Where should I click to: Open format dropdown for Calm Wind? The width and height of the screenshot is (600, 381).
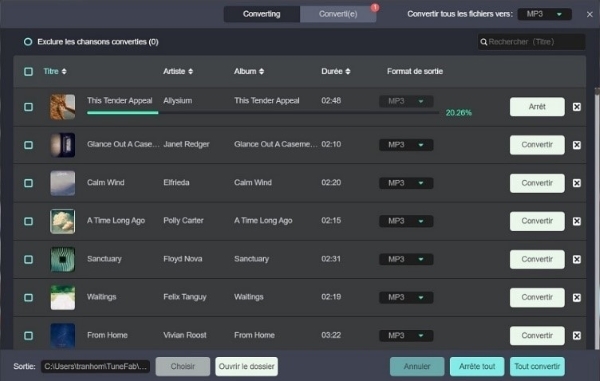pos(406,183)
